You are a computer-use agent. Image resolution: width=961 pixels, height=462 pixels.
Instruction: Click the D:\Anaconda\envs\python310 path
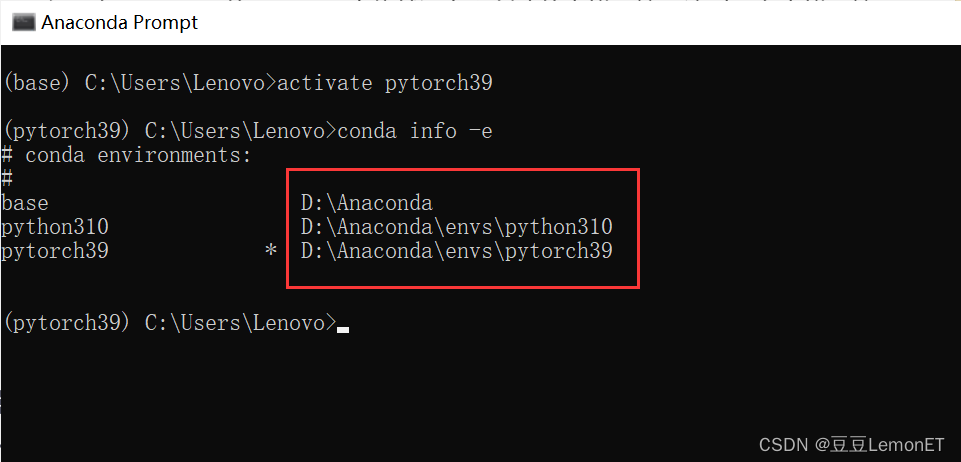[x=457, y=227]
